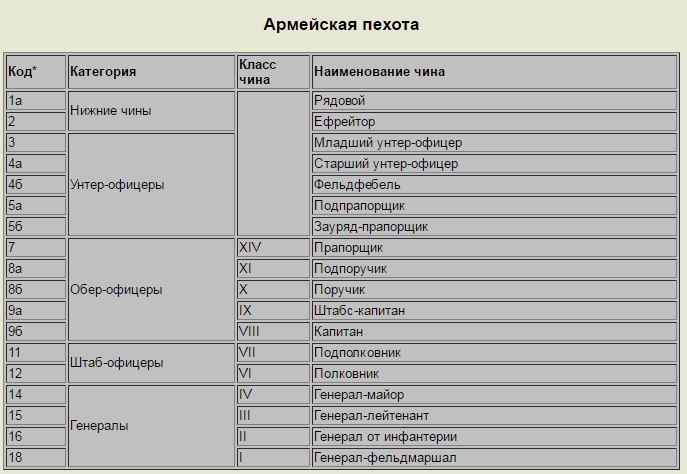Select the rank name 'Подполковник'
The height and width of the screenshot is (474, 687).
coord(494,353)
